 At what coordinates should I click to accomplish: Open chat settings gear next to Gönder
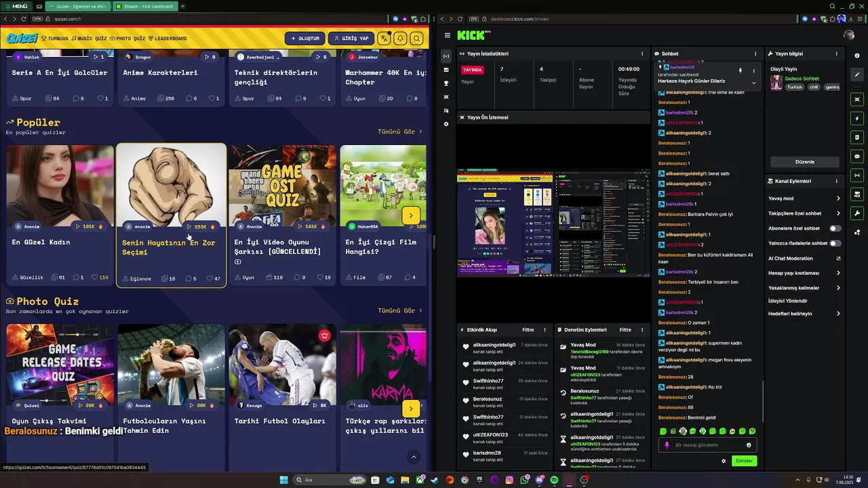tap(724, 461)
